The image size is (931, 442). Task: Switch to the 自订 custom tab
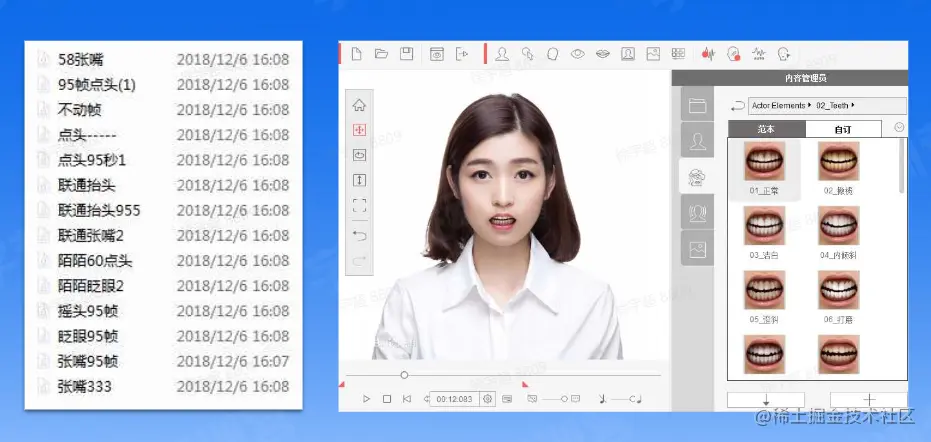[843, 129]
